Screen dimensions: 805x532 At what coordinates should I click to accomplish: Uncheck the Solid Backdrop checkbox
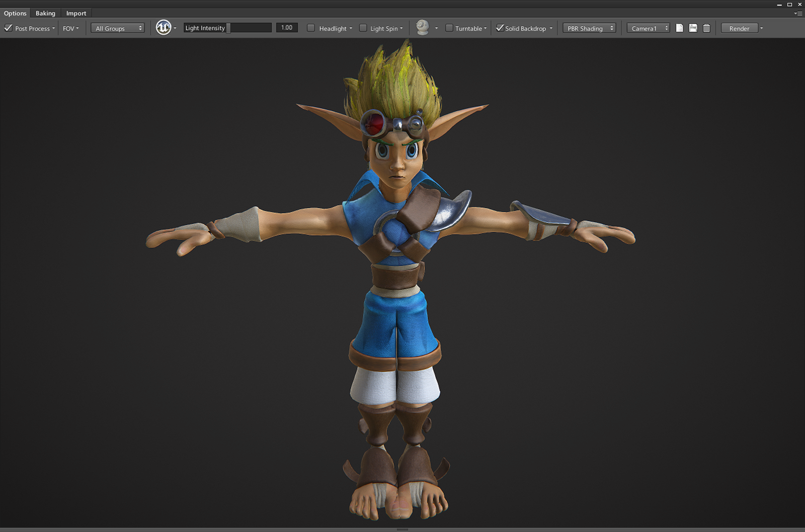click(500, 28)
